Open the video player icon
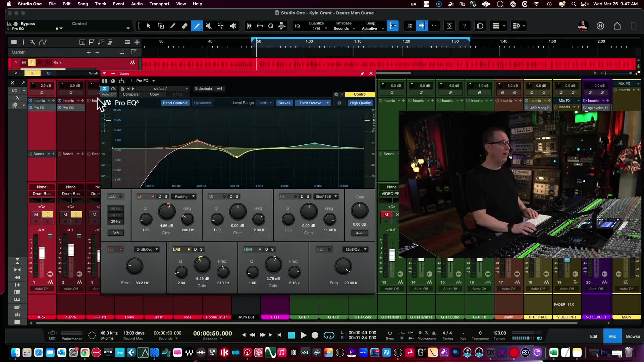The image size is (644, 362). click(480, 26)
